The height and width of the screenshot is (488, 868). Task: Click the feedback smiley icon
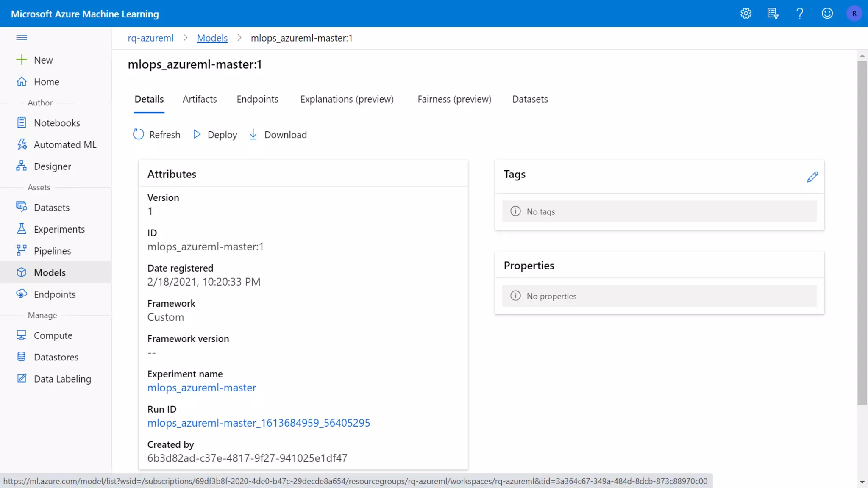pyautogui.click(x=827, y=14)
